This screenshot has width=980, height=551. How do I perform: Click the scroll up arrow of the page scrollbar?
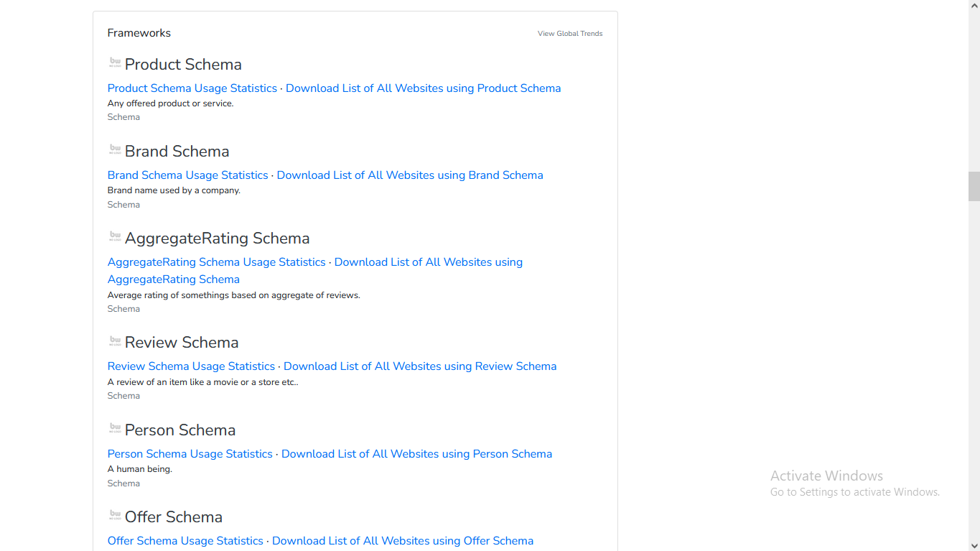[974, 6]
